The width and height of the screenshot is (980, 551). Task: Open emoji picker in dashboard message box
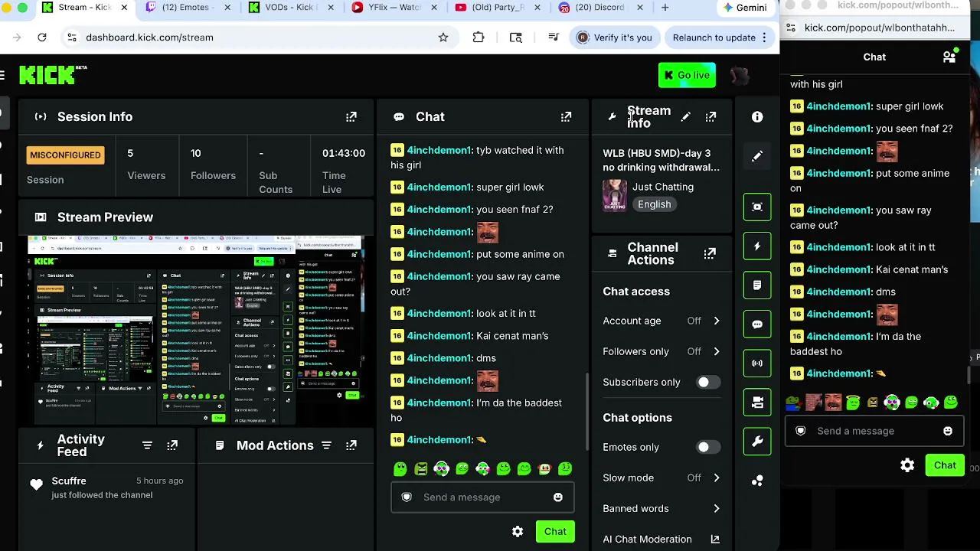tap(558, 497)
